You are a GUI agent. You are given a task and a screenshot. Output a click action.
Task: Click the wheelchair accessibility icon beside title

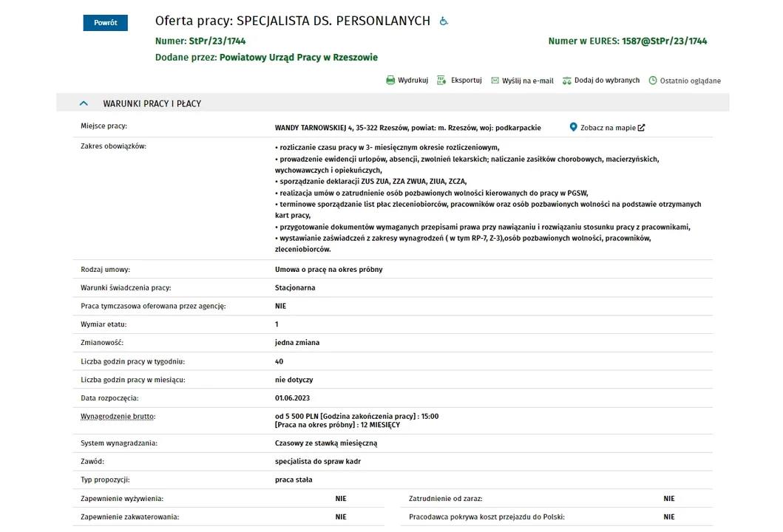(x=444, y=21)
